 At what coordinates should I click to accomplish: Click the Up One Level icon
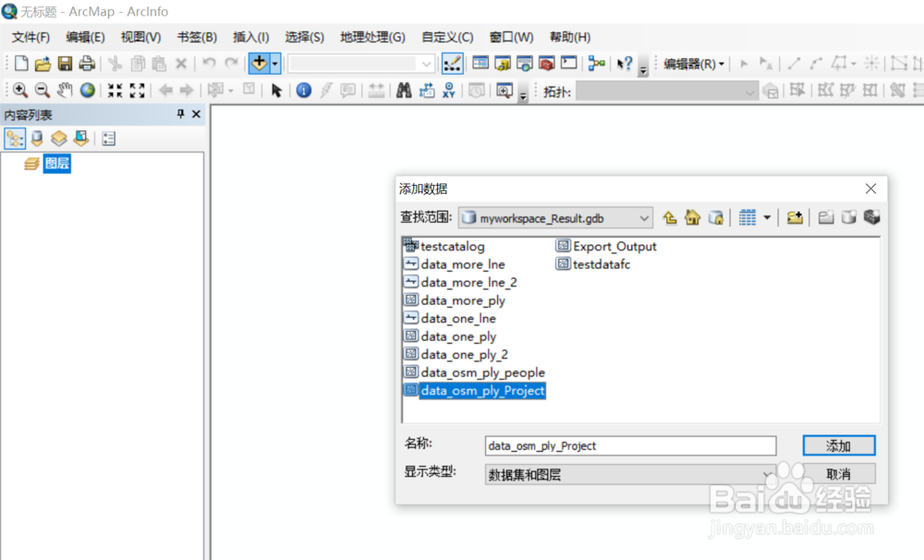coord(669,217)
